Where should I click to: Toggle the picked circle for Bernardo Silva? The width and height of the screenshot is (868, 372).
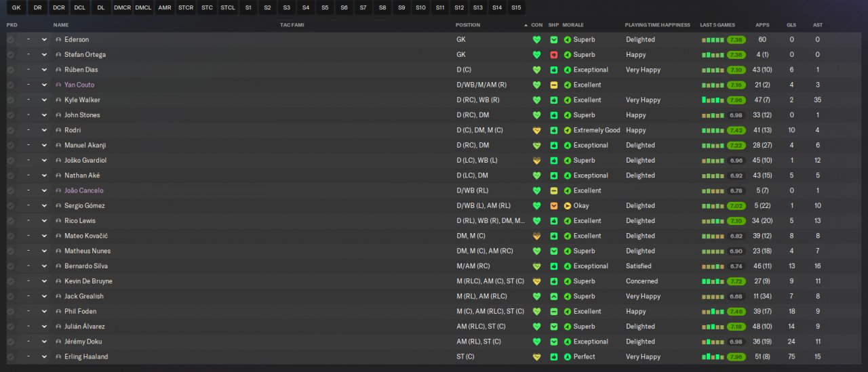(x=10, y=266)
